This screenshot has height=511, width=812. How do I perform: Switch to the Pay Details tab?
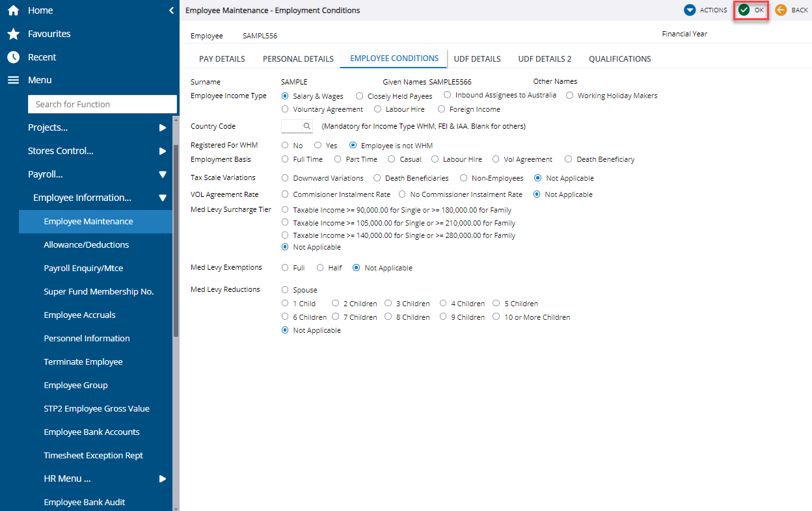(222, 59)
